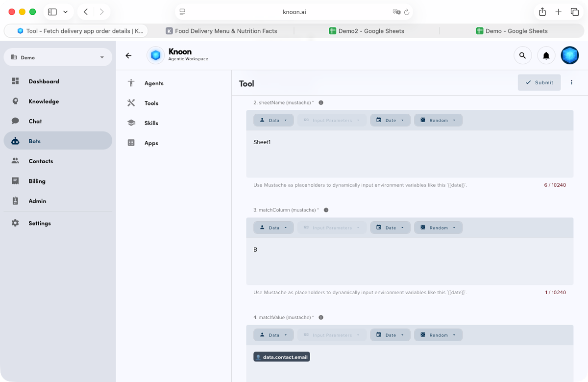
Task: Open the Chat section
Action: tap(35, 121)
